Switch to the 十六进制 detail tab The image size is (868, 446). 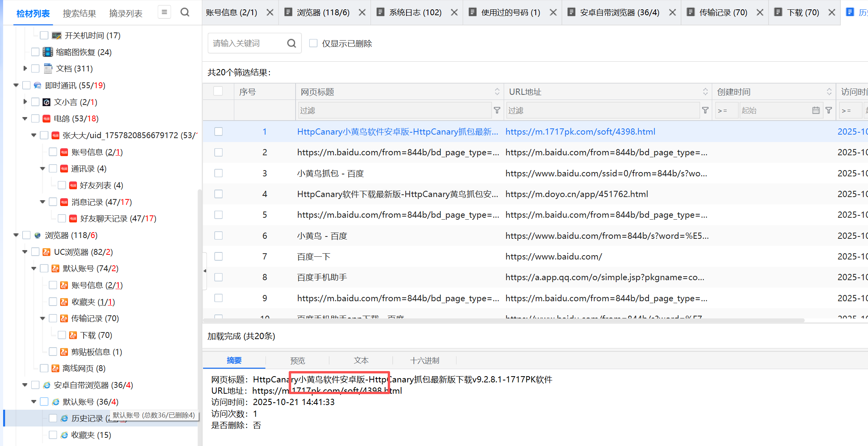(425, 361)
